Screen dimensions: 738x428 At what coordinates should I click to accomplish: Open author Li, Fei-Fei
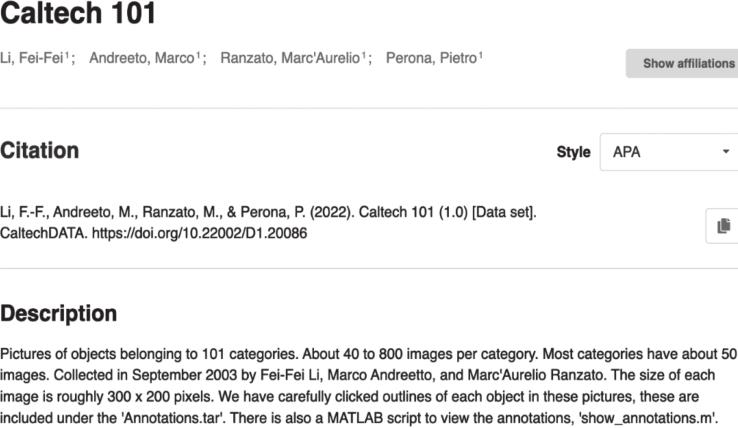(32, 58)
